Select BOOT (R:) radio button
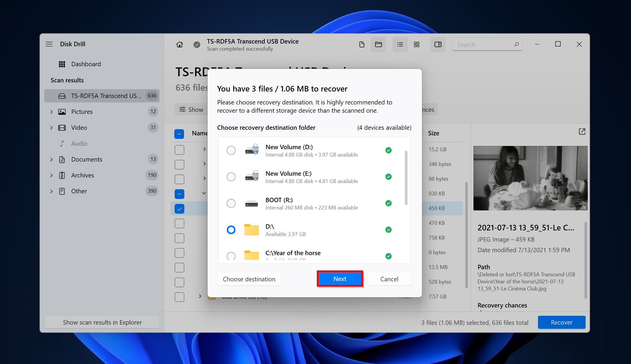 [231, 203]
